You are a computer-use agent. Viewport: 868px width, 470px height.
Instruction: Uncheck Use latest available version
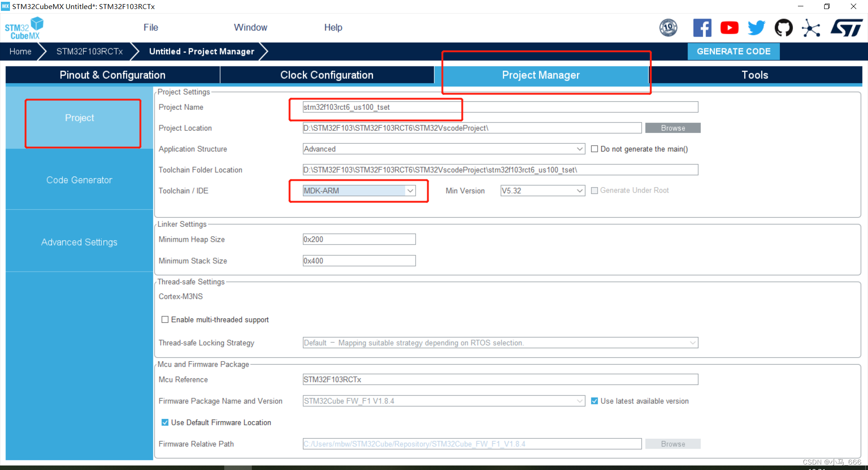click(594, 401)
